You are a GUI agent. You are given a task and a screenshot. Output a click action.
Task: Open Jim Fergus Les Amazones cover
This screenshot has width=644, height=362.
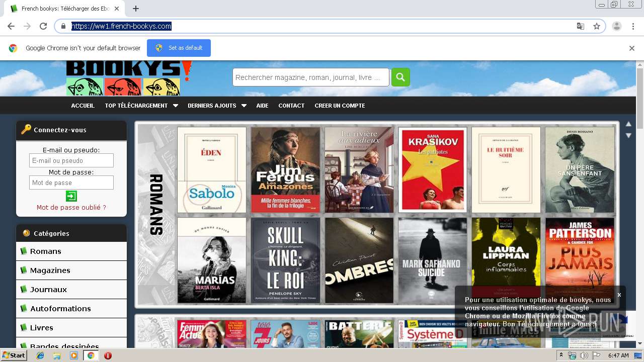pyautogui.click(x=285, y=170)
